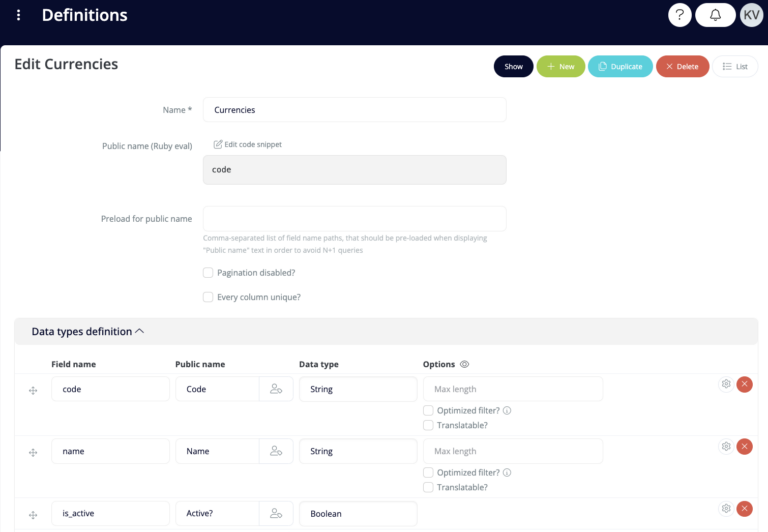Image resolution: width=768 pixels, height=532 pixels.
Task: Click the Field name column header
Action: pos(73,364)
